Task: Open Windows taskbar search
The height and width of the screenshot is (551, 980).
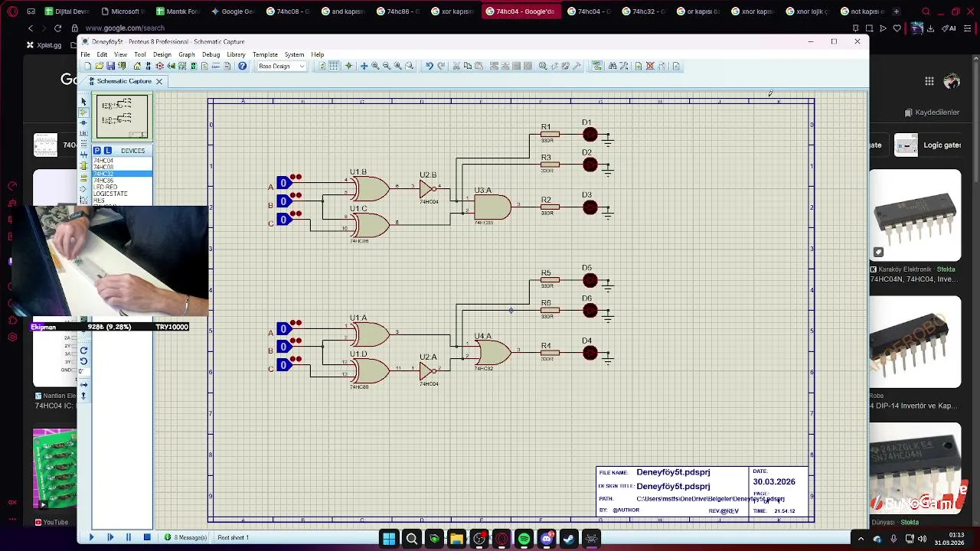Action: 411,539
